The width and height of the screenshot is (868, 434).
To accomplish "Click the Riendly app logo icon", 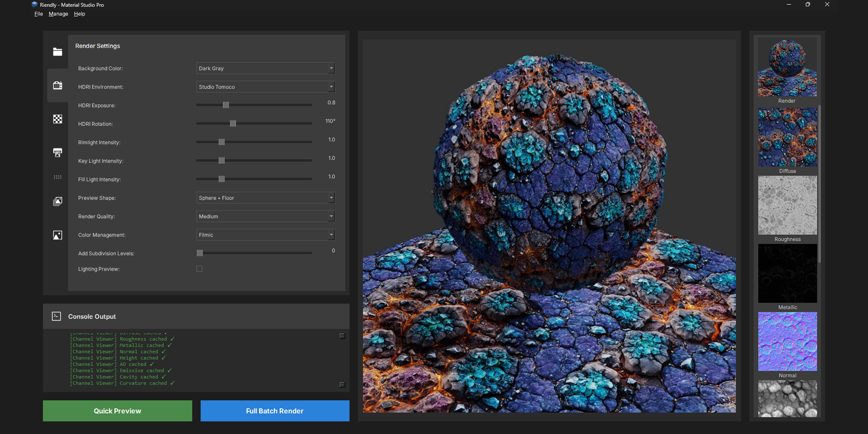I will coord(34,4).
